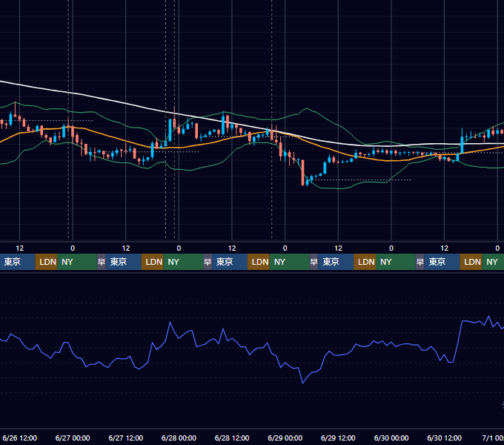Viewport: 504px width, 445px height.
Task: Click the 早 early-session block before 6/28 東京
Action: click(208, 262)
